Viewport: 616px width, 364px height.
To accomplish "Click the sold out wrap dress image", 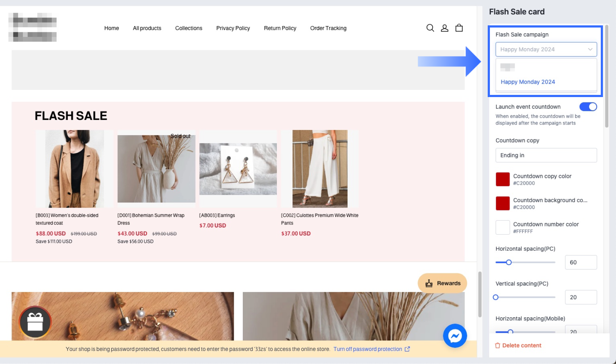I will [x=157, y=169].
